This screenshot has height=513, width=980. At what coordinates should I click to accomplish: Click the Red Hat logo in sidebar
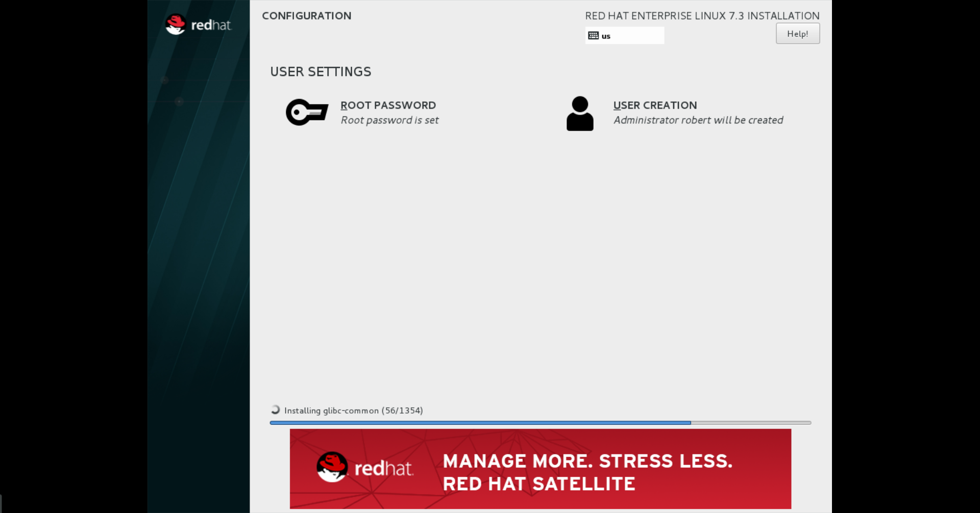[x=198, y=24]
